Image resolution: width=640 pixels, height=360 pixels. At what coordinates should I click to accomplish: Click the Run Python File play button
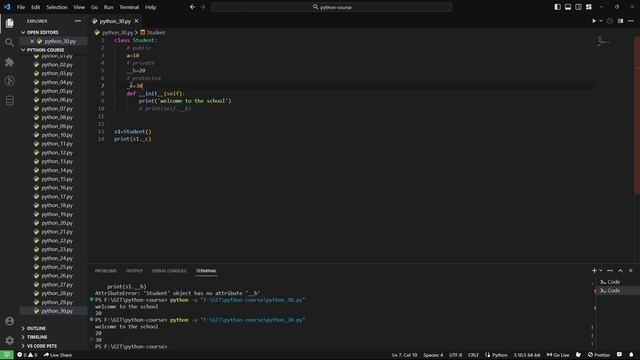[594, 21]
